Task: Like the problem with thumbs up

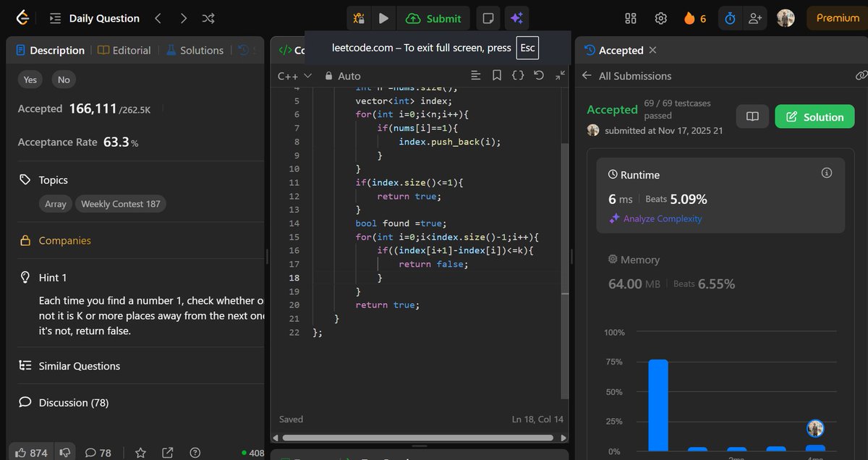Action: 30,453
